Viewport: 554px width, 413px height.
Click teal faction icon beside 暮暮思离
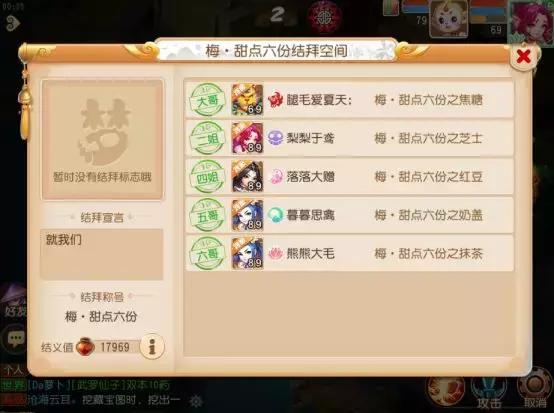275,215
